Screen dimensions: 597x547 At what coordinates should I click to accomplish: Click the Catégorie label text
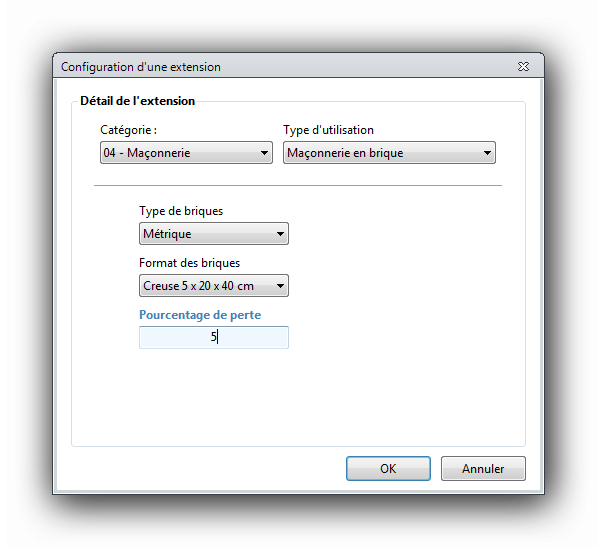(128, 130)
